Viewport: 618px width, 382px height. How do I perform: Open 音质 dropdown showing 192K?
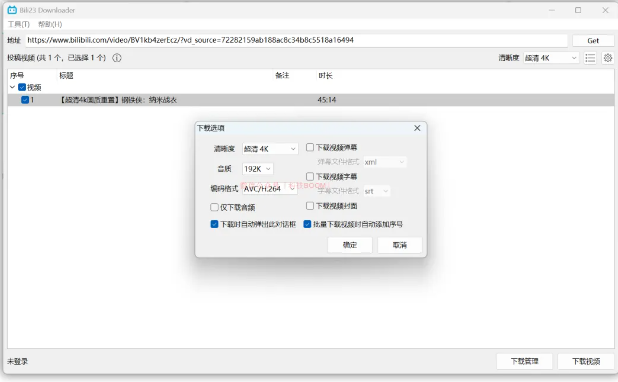257,169
